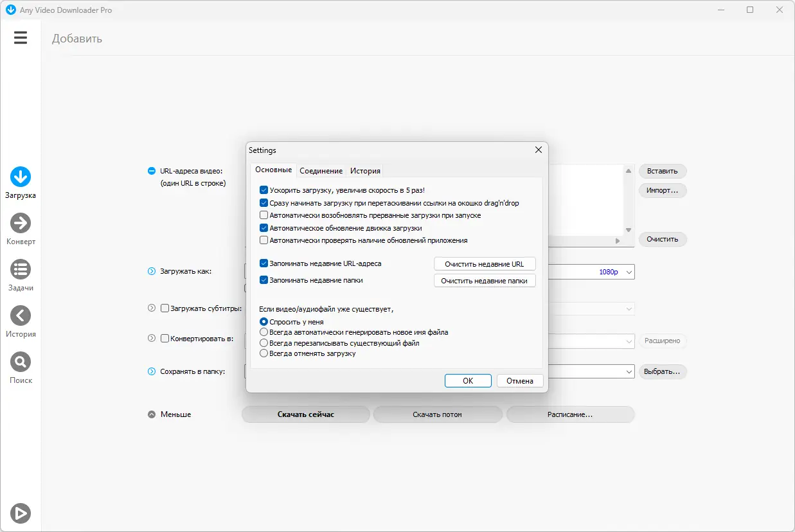Open the Конверт convert section icon
This screenshot has width=795, height=532.
click(x=21, y=223)
